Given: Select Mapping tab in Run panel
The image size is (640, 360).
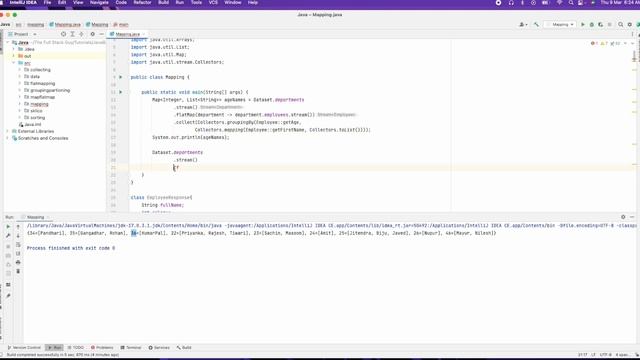Looking at the screenshot, I should point(36,217).
